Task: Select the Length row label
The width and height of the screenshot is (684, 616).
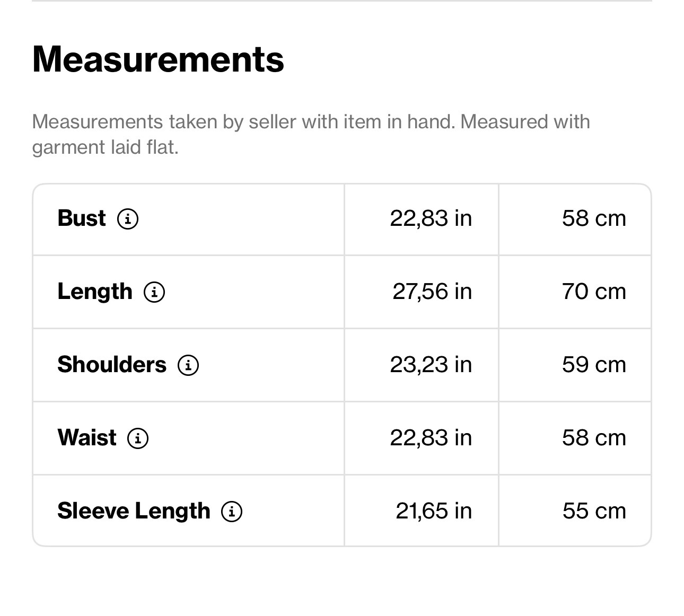Action: (x=95, y=292)
